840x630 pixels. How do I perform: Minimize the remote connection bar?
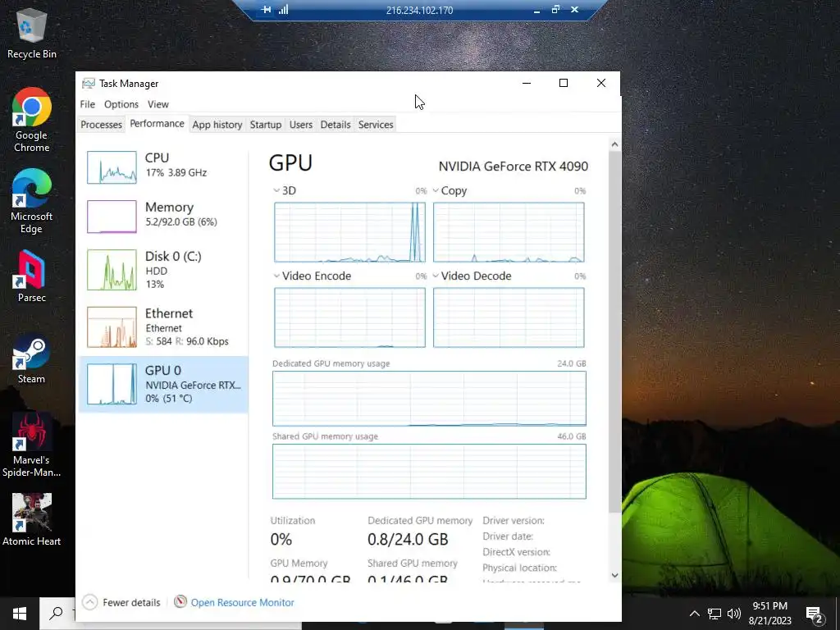536,10
